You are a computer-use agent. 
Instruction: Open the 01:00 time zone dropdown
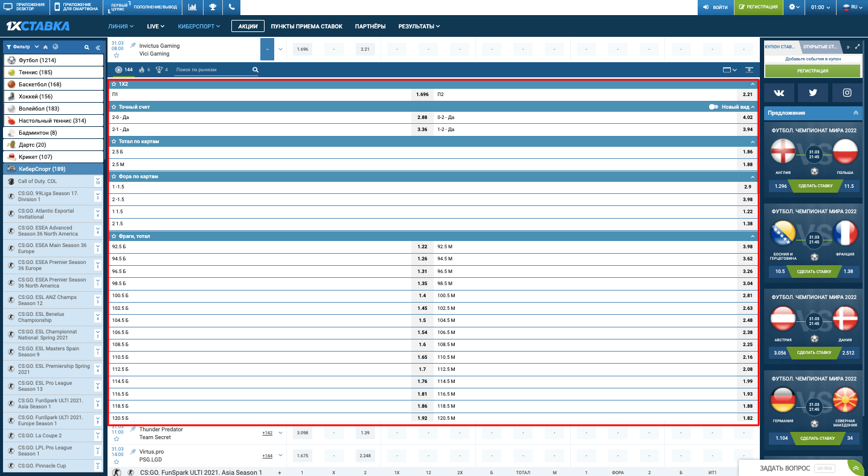pos(820,7)
